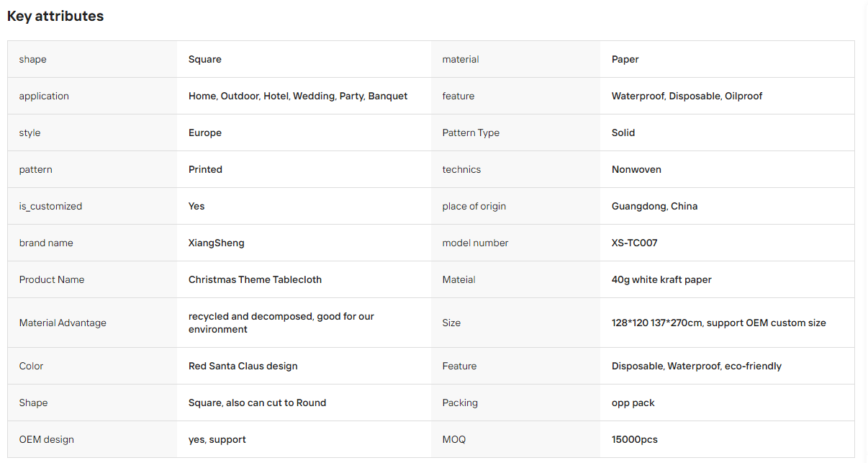Click the technics value Nonwoven

pyautogui.click(x=636, y=169)
